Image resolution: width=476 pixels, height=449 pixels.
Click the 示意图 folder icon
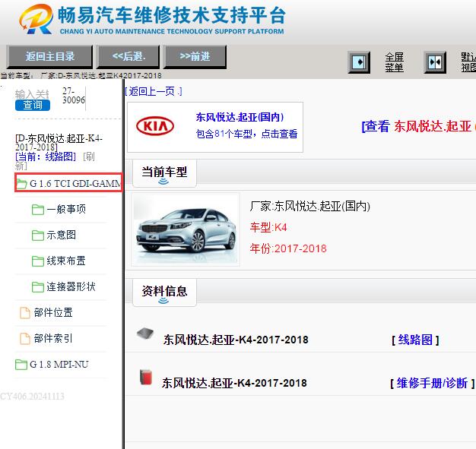point(38,235)
